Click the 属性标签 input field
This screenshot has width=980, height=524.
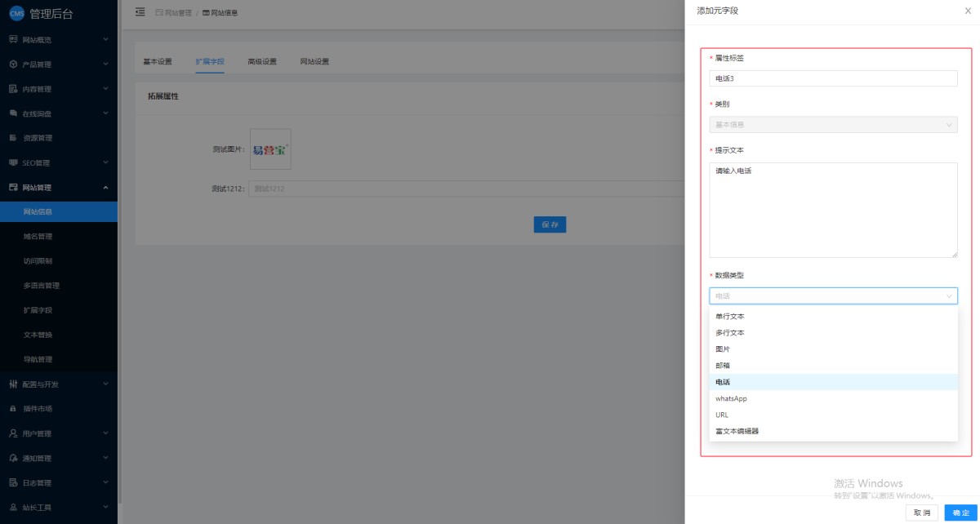[833, 78]
